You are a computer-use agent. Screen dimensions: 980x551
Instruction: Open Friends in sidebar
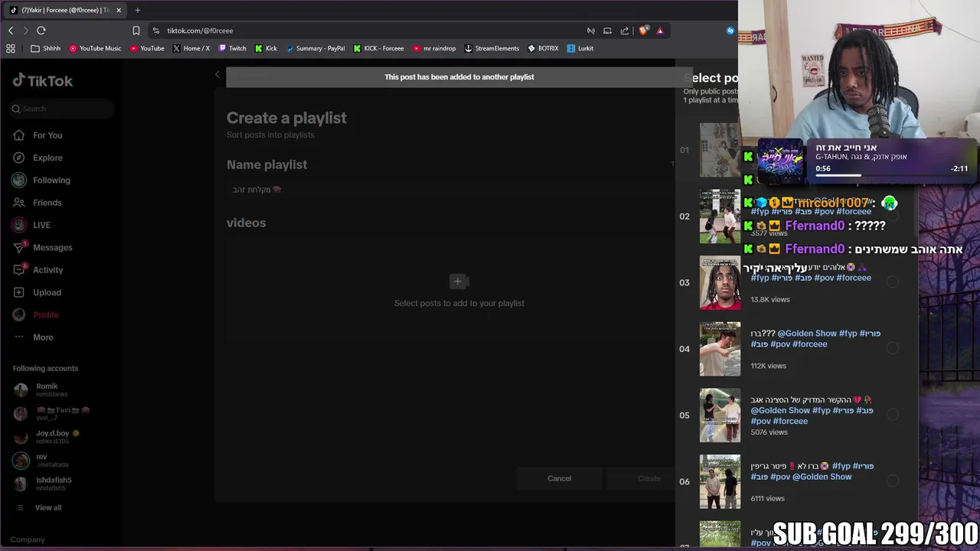[47, 203]
